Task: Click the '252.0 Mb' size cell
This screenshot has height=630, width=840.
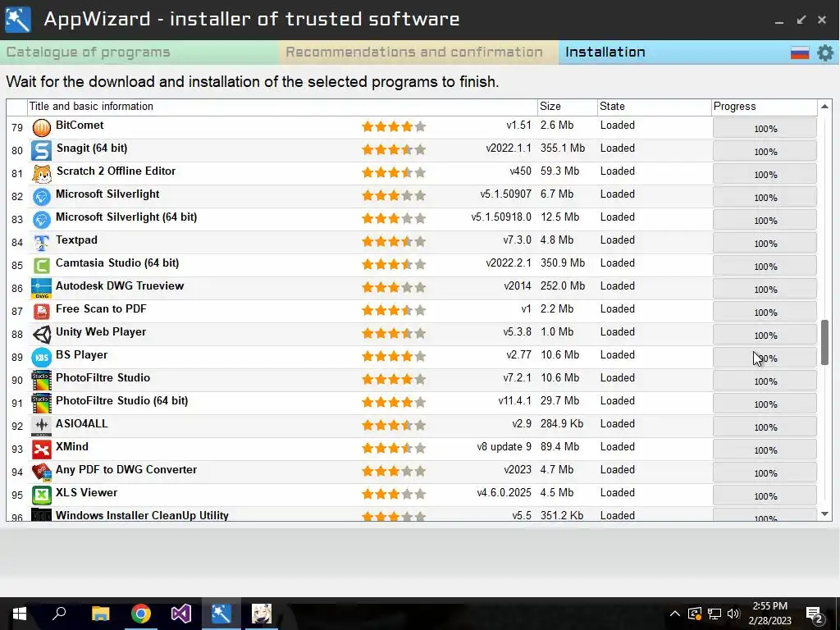Action: 563,286
